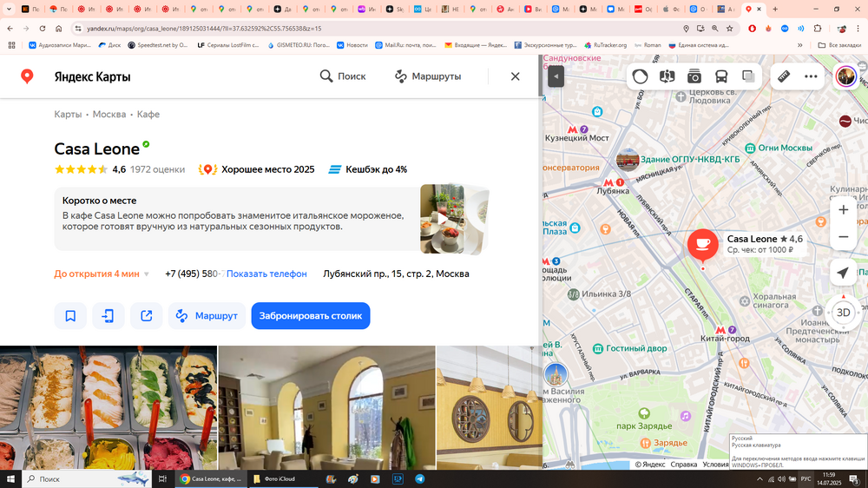Go to Кафе breadcrumb
Viewport: 868px width, 488px height.
pos(148,114)
